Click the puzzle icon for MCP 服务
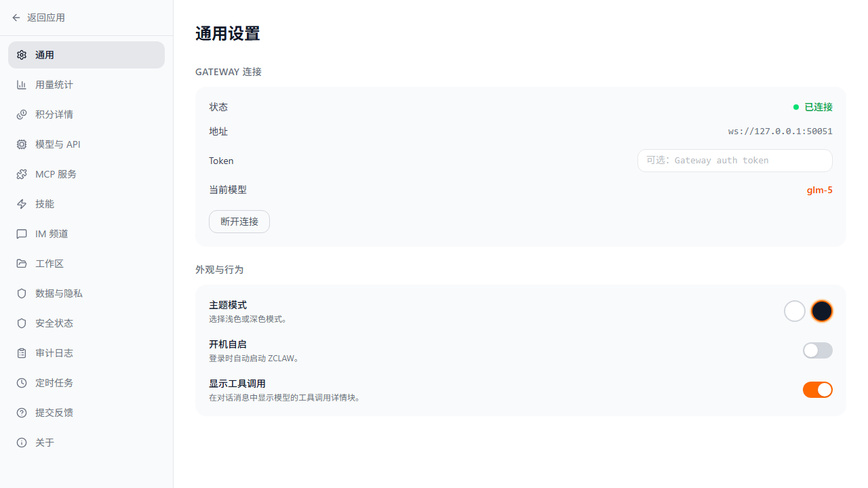This screenshot has height=488, width=868. tap(22, 174)
